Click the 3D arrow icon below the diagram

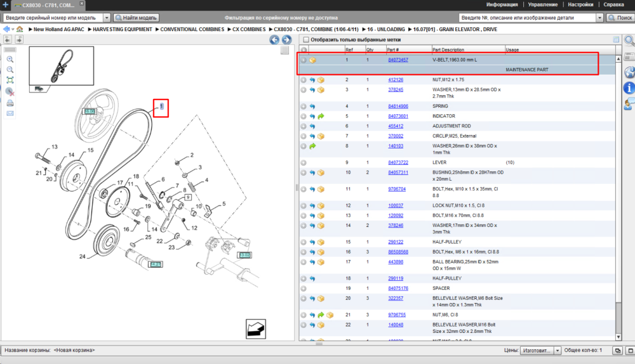point(256,329)
